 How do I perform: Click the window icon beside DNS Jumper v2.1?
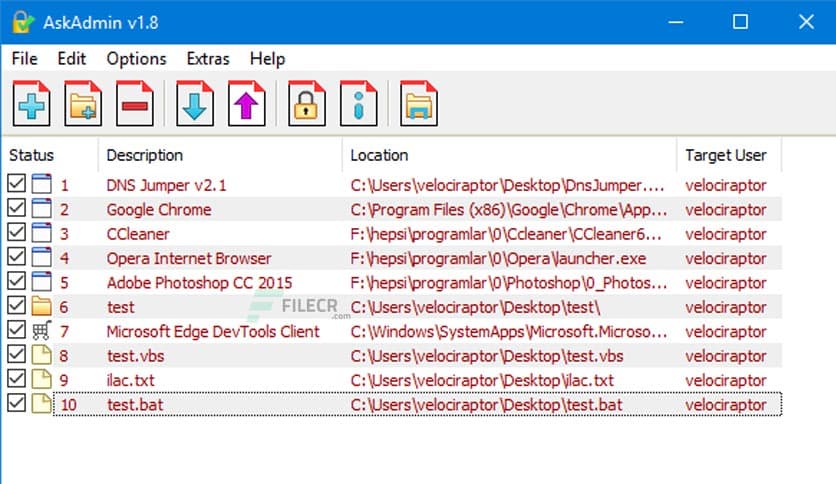(42, 184)
